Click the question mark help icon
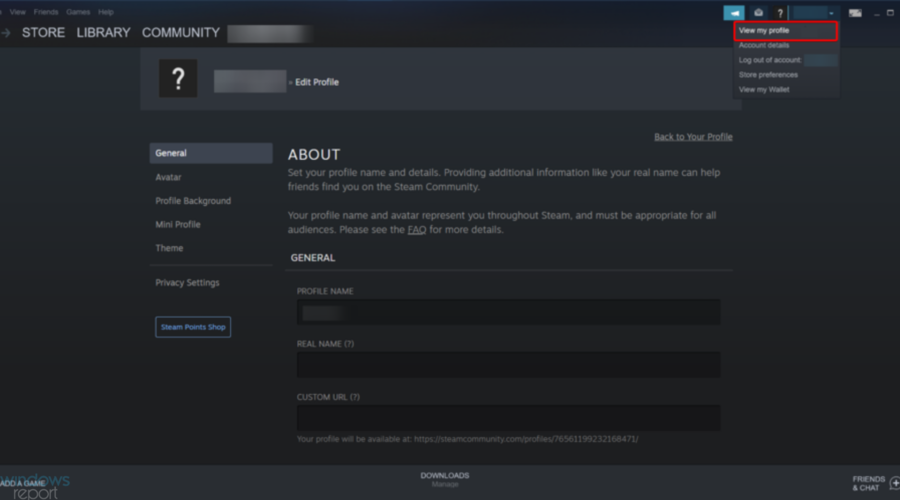900x500 pixels. 779,13
